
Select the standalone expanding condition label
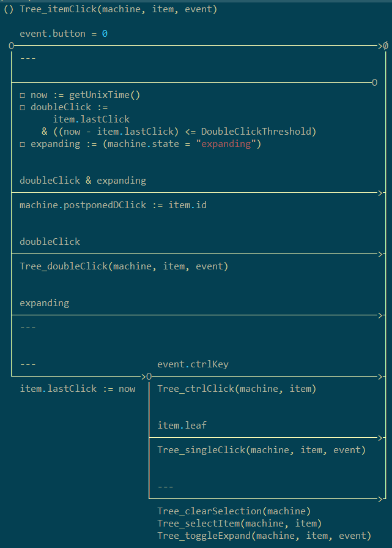(x=45, y=303)
